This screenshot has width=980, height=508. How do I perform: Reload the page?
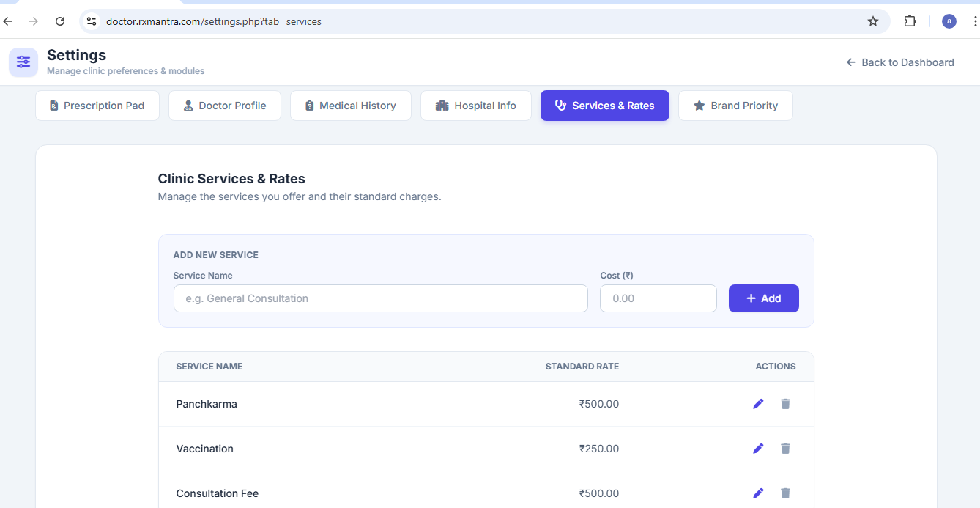(60, 21)
